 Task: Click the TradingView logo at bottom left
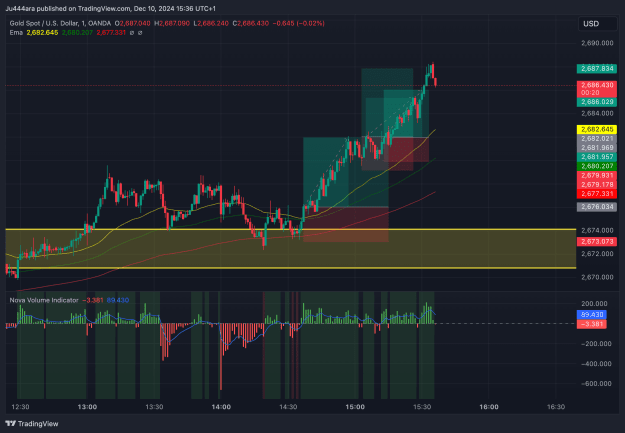click(32, 423)
